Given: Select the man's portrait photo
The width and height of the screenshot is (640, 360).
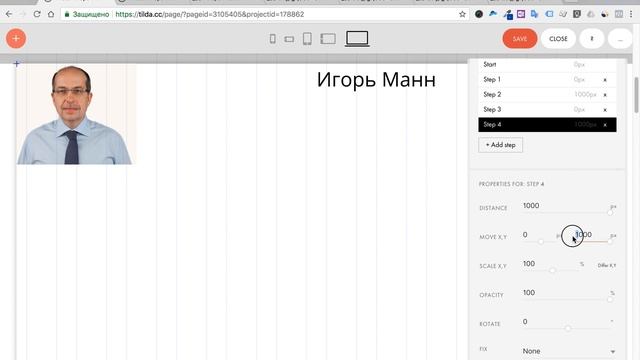Looking at the screenshot, I should 76,115.
